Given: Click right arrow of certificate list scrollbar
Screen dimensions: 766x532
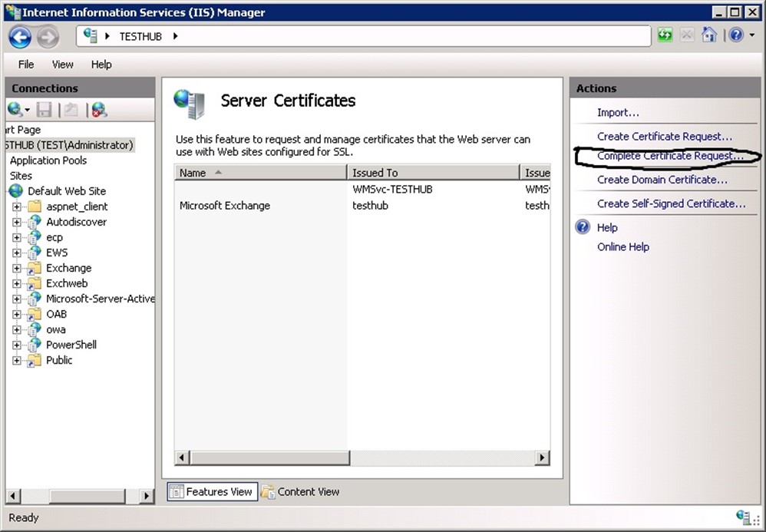Looking at the screenshot, I should (542, 458).
